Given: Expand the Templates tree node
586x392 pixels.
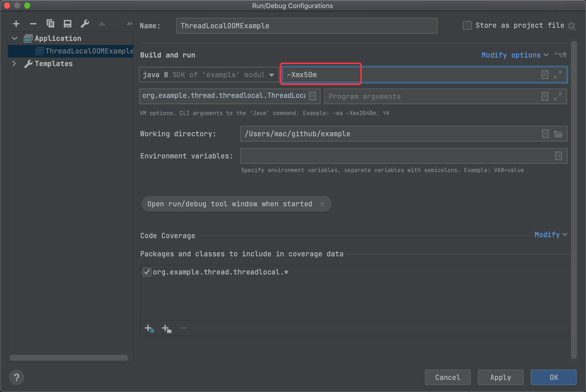Looking at the screenshot, I should coord(14,64).
